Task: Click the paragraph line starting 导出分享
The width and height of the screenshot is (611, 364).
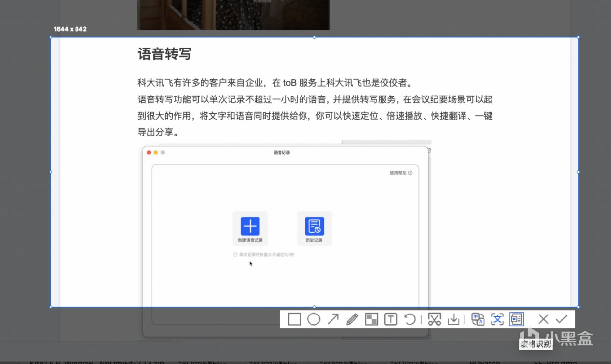Action: pyautogui.click(x=157, y=133)
